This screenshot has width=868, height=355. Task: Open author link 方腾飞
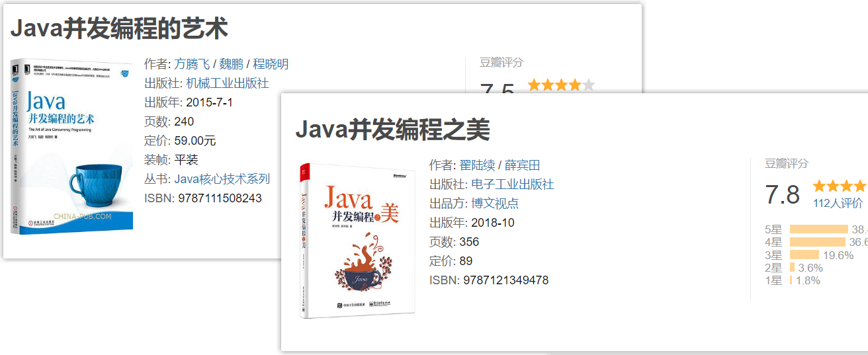click(193, 64)
